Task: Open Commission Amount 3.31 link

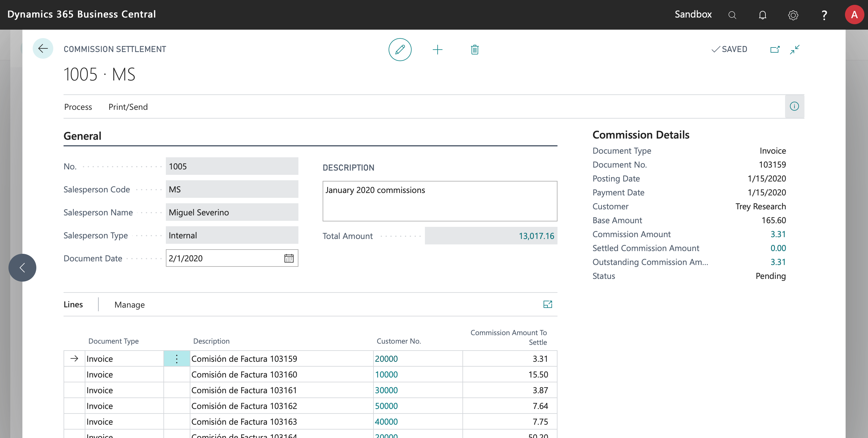Action: pyautogui.click(x=778, y=234)
